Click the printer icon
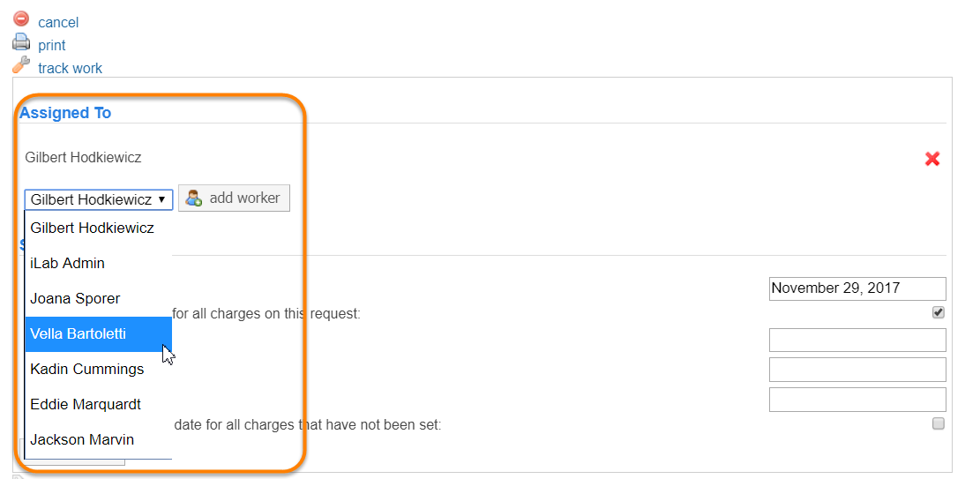Viewport: 980px width, 479px height. (21, 41)
